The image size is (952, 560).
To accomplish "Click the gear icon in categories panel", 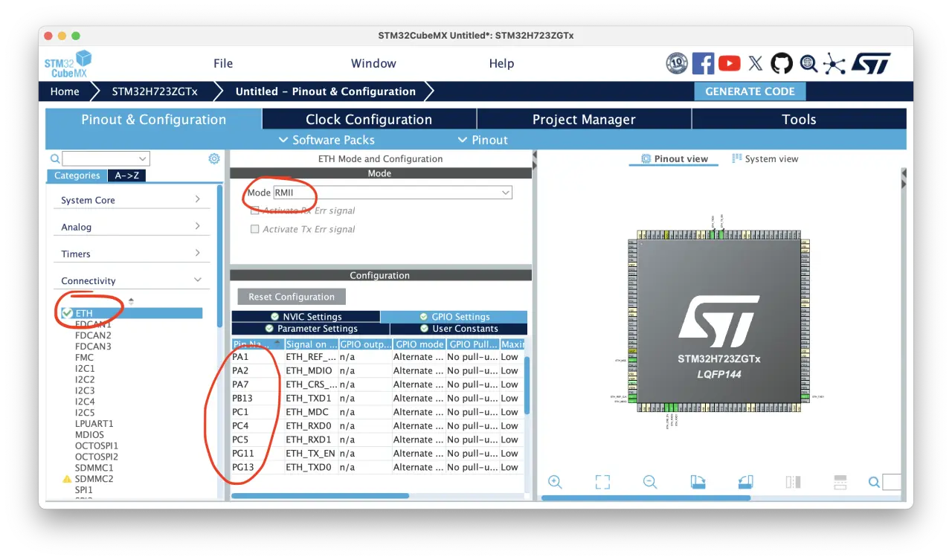I will pos(214,158).
